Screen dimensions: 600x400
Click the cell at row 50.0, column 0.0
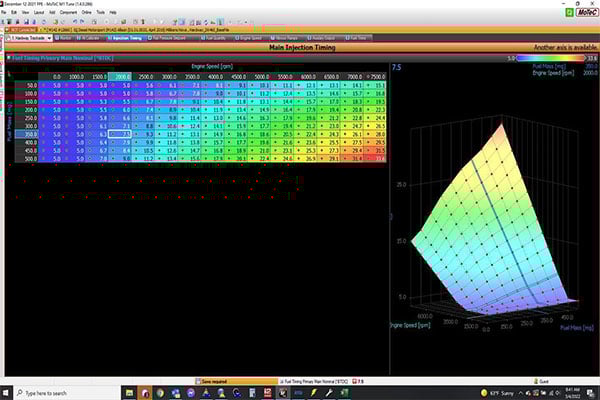[x=50, y=85]
